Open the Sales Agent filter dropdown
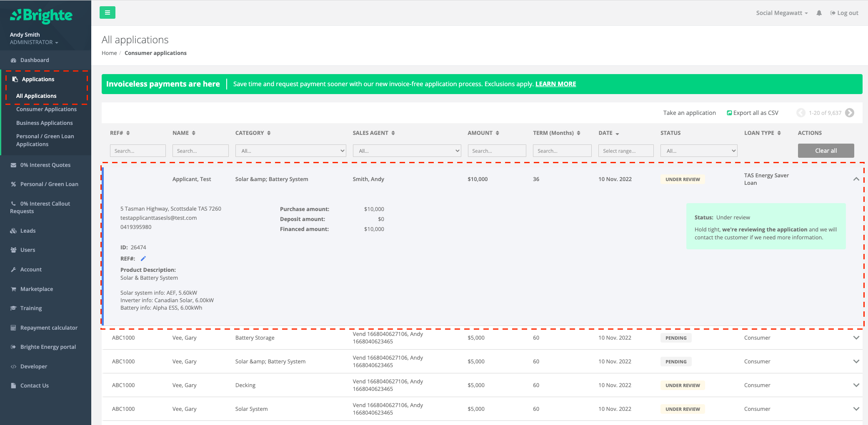This screenshot has width=868, height=425. [406, 151]
